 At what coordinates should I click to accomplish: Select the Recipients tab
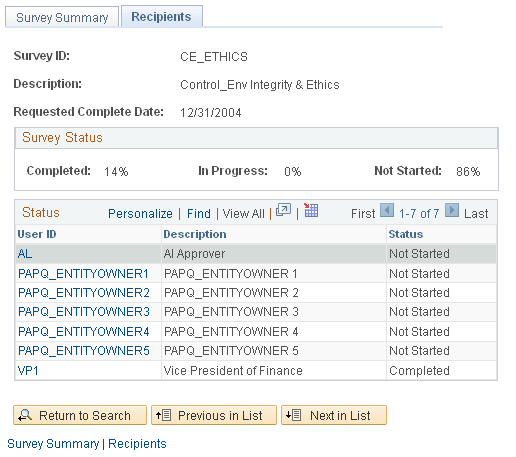click(161, 16)
